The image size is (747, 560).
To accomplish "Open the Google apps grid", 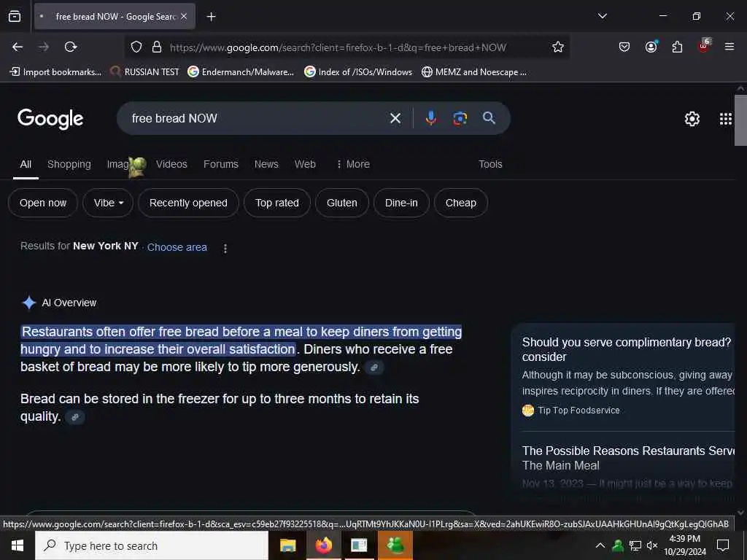I will (x=725, y=119).
